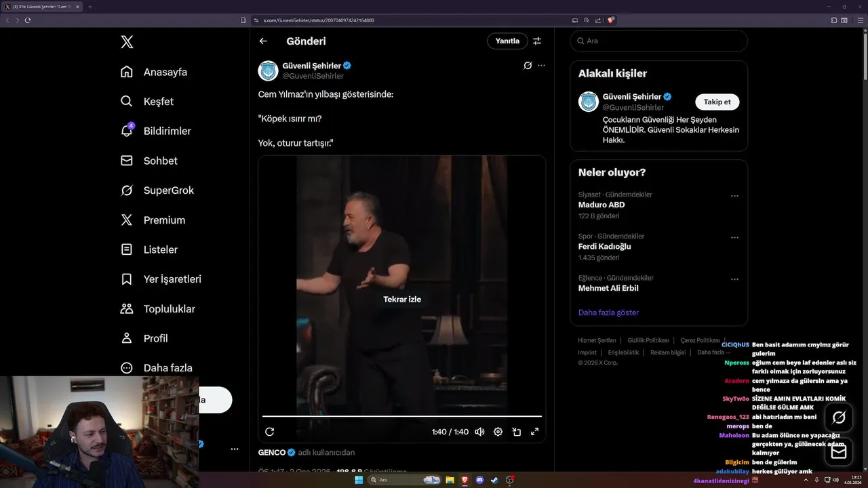This screenshot has height=488, width=868.
Task: Open Steam from the taskbar
Action: 494,480
